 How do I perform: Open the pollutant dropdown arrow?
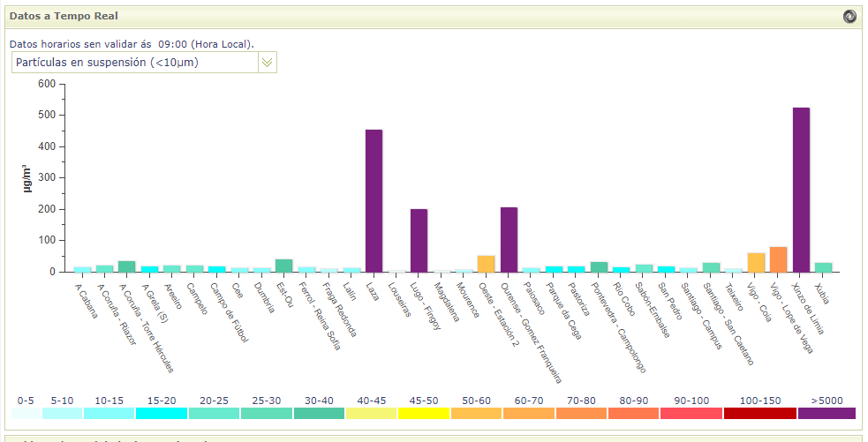(267, 62)
